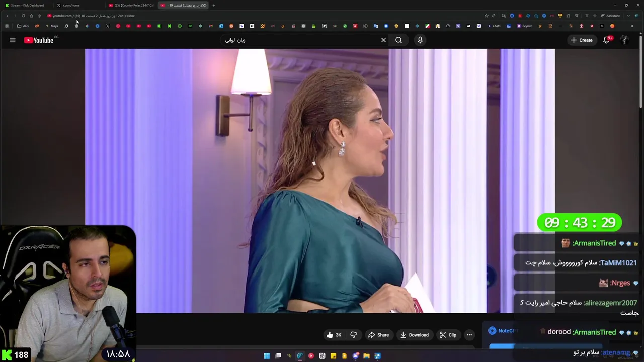Open the X bookmark in bookmarks bar
Screen dimensions: 644x362
108,26
